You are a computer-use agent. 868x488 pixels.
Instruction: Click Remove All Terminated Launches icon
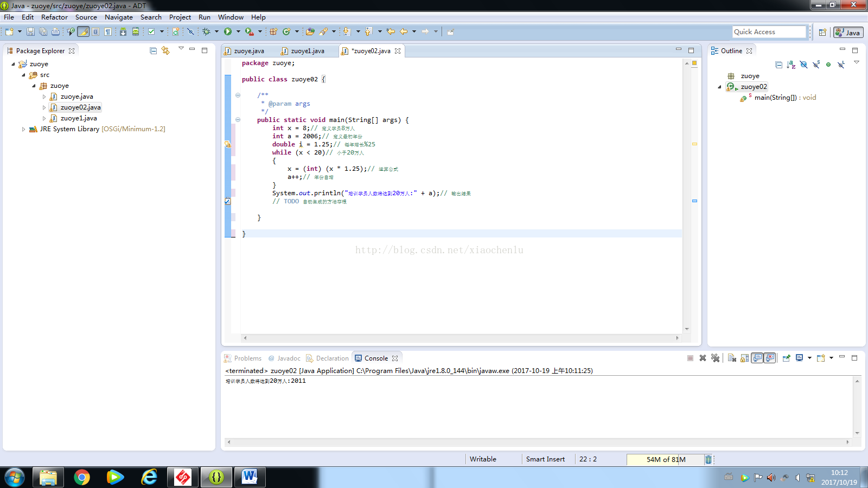[715, 358]
